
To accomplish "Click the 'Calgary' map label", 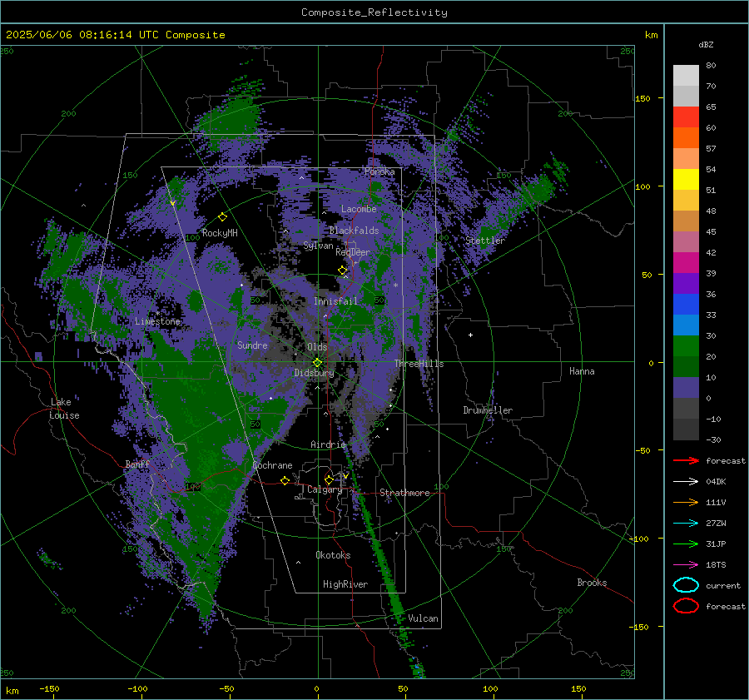I will 325,489.
